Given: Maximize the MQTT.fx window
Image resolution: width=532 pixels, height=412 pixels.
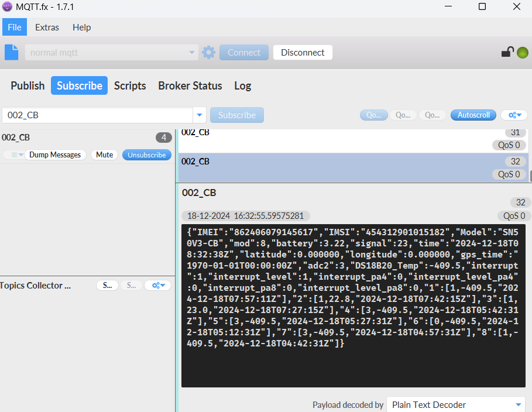Looking at the screenshot, I should click(482, 6).
